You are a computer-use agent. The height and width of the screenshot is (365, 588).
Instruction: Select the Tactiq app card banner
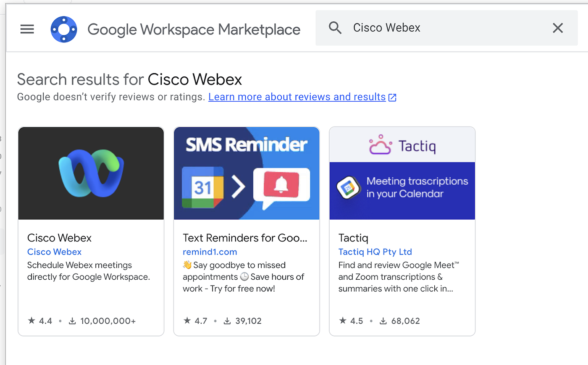(x=402, y=173)
